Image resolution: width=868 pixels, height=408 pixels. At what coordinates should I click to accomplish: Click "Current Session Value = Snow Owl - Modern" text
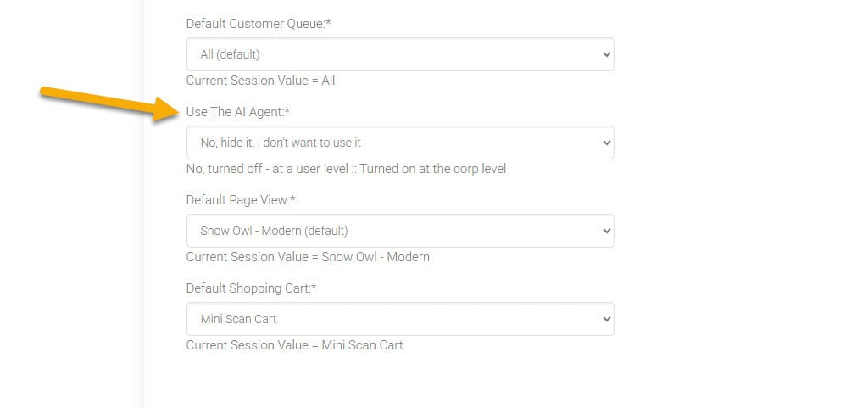coord(308,257)
